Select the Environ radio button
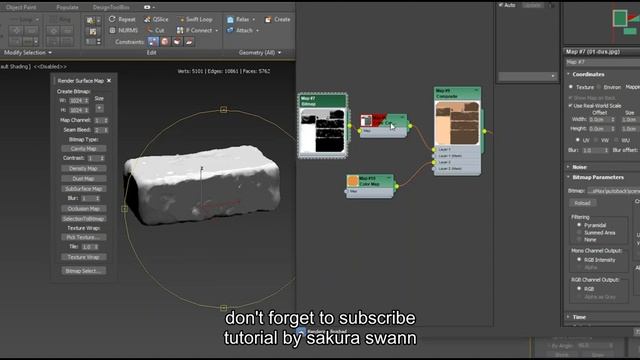The width and height of the screenshot is (640, 360). click(599, 87)
